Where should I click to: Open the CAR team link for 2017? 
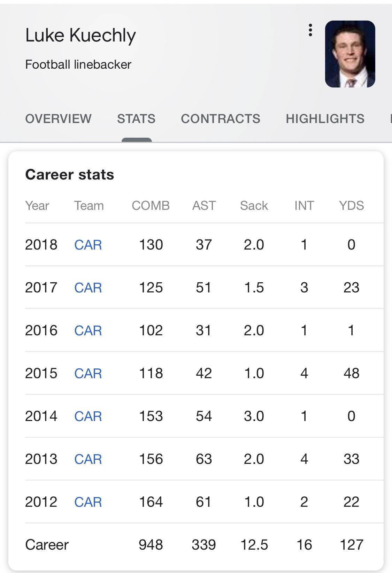[88, 288]
